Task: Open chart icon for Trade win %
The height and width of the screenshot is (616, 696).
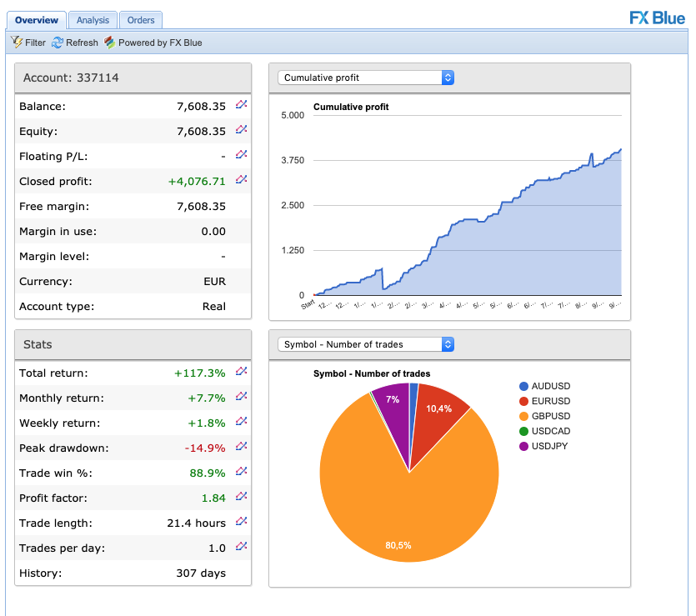Action: click(241, 472)
